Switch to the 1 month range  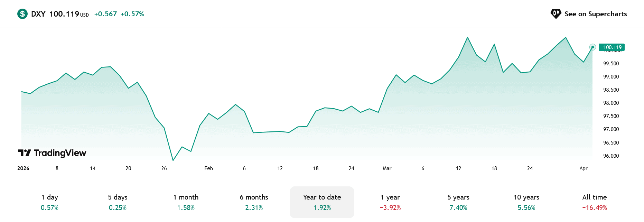pyautogui.click(x=186, y=202)
